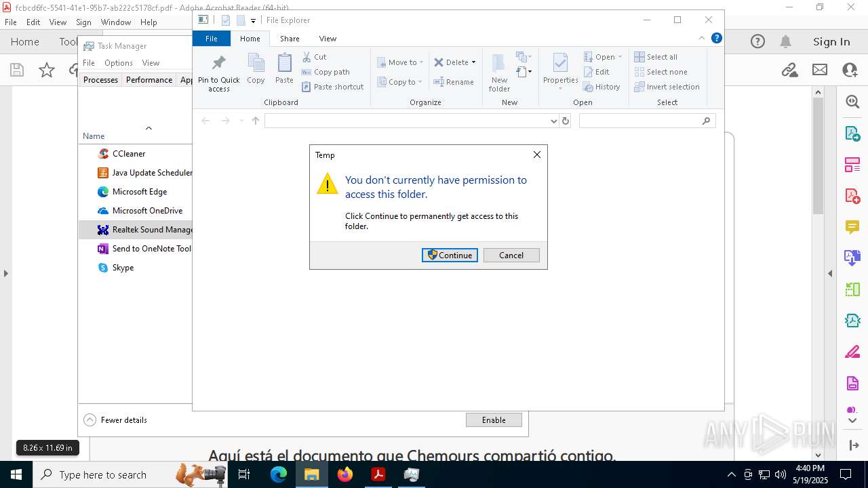
Task: Select the Home ribbon tab
Action: pyautogui.click(x=250, y=39)
